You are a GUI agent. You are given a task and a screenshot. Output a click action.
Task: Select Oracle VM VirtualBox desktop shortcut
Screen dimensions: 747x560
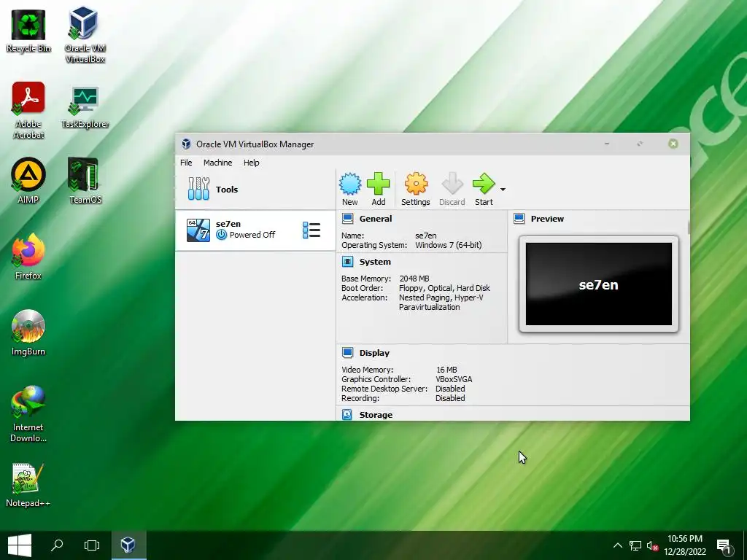(85, 35)
